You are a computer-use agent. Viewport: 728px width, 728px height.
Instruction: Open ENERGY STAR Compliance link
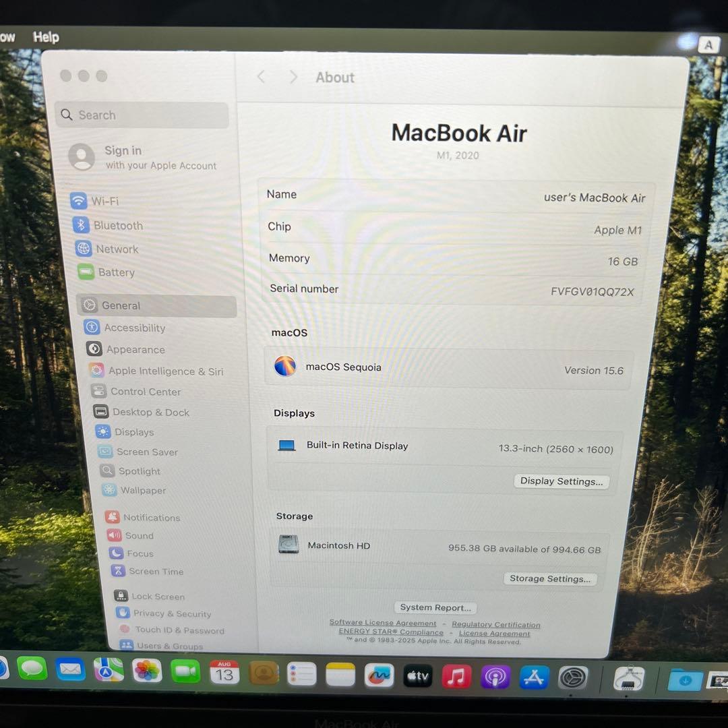(391, 632)
